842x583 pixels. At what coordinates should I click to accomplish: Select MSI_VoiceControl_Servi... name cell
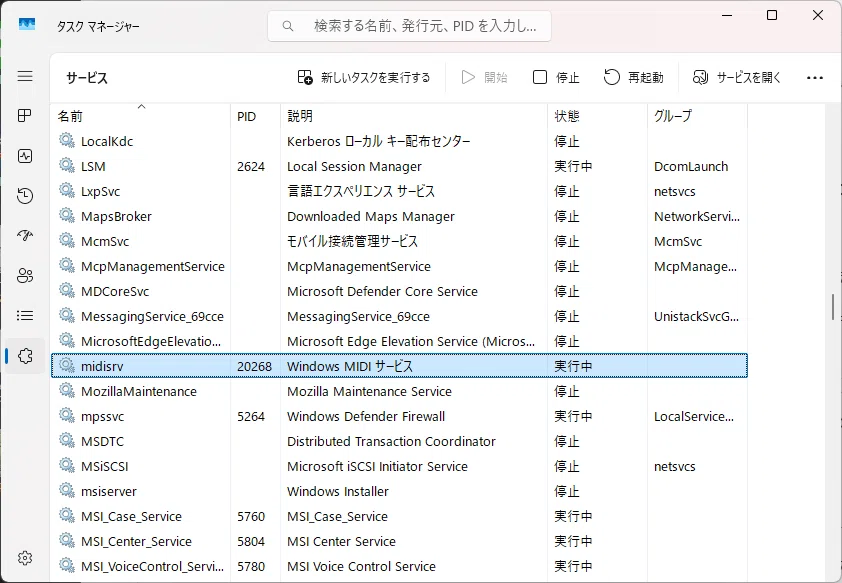coord(153,566)
